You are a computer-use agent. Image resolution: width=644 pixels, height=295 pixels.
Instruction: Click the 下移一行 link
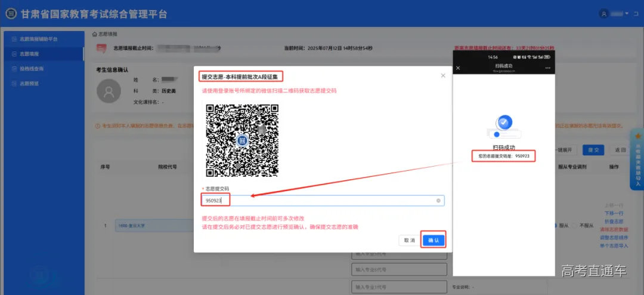[614, 213]
